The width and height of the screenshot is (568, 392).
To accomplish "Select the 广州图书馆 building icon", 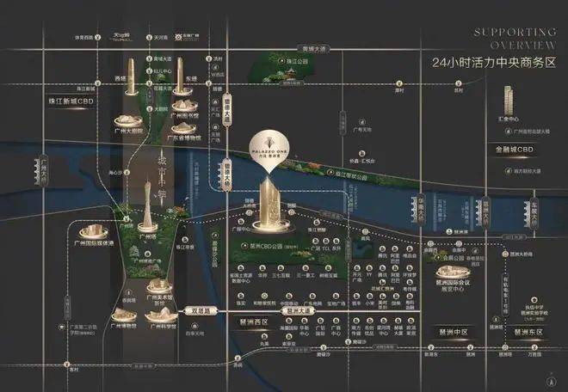I will click(x=184, y=106).
